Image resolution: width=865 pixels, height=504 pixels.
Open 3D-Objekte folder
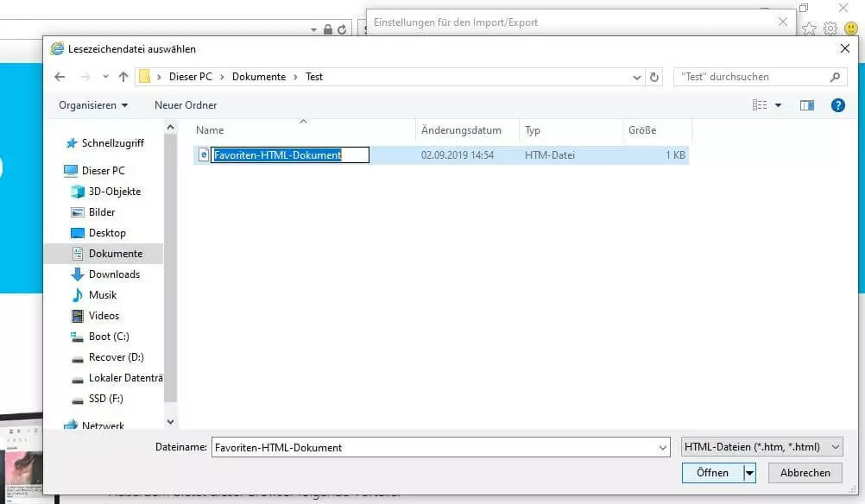[115, 192]
